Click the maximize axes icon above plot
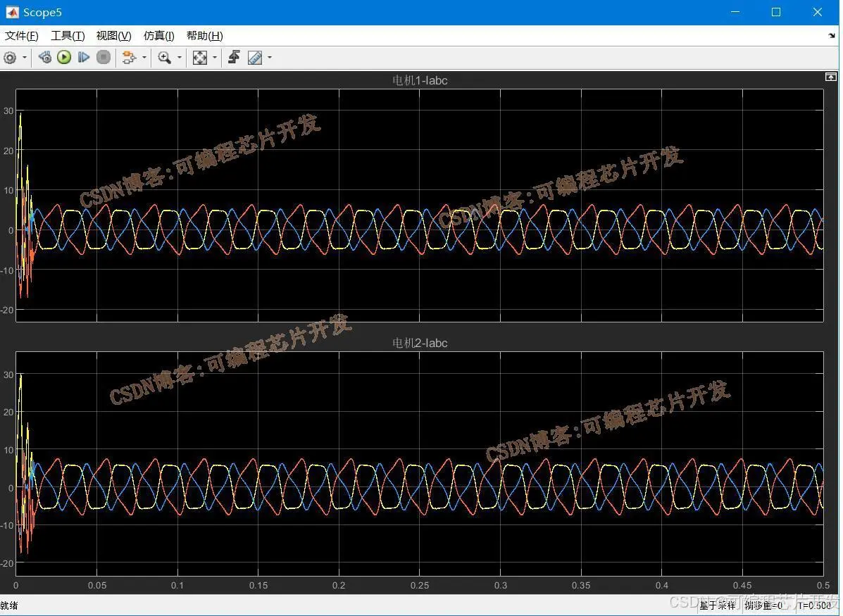Image resolution: width=843 pixels, height=616 pixels. click(x=830, y=77)
